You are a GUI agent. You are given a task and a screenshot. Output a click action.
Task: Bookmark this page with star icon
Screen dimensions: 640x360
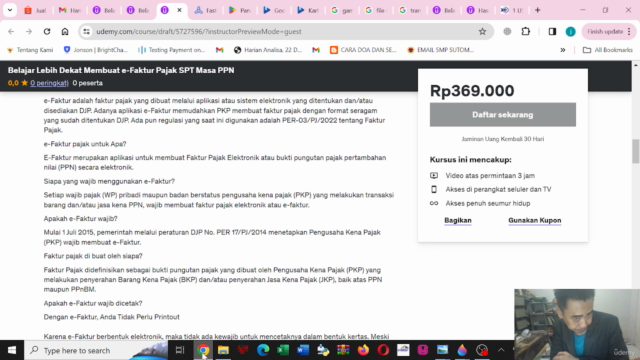point(482,31)
